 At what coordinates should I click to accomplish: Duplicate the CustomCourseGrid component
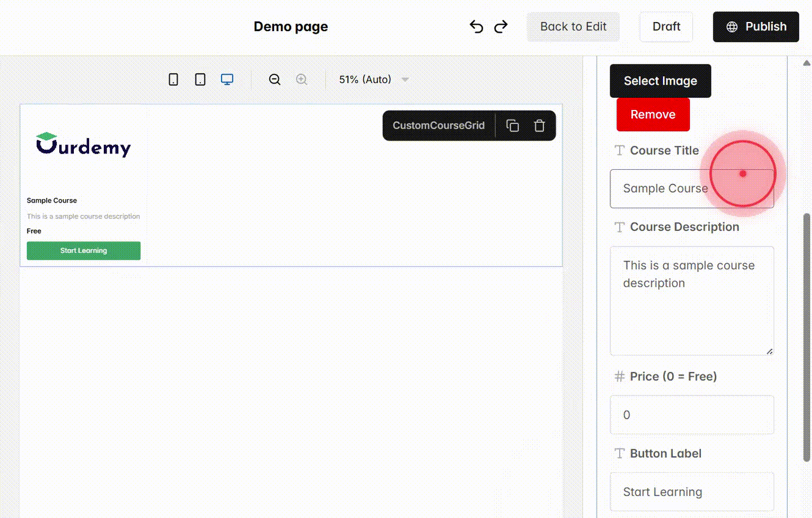513,125
